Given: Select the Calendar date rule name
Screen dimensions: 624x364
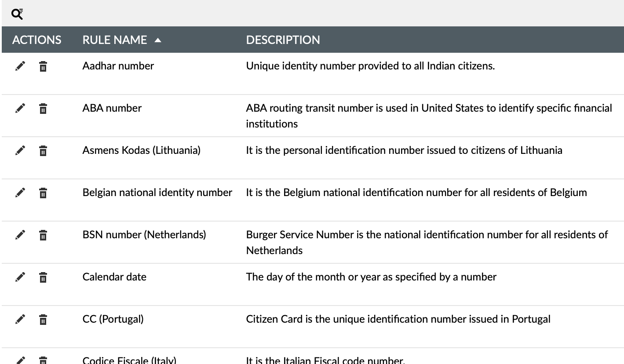Looking at the screenshot, I should click(114, 277).
